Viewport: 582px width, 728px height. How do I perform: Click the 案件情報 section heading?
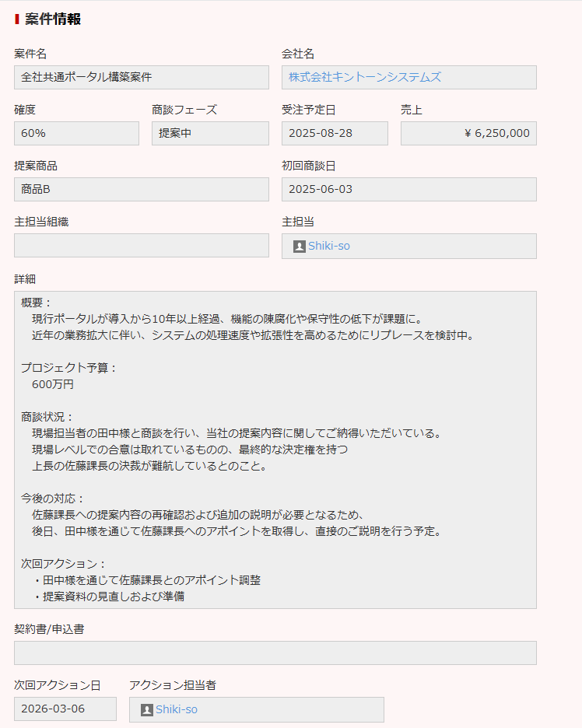coord(52,19)
